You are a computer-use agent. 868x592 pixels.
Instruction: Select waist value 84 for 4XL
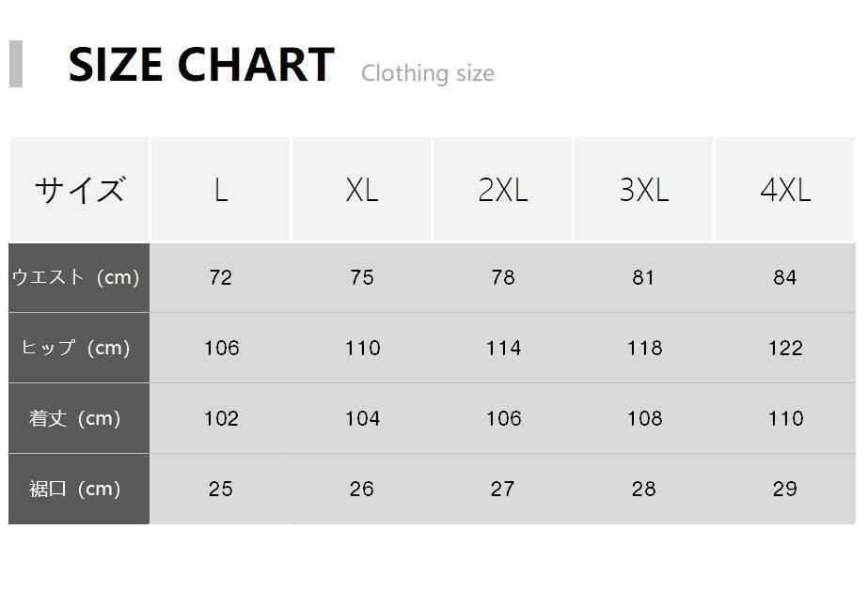click(x=785, y=277)
